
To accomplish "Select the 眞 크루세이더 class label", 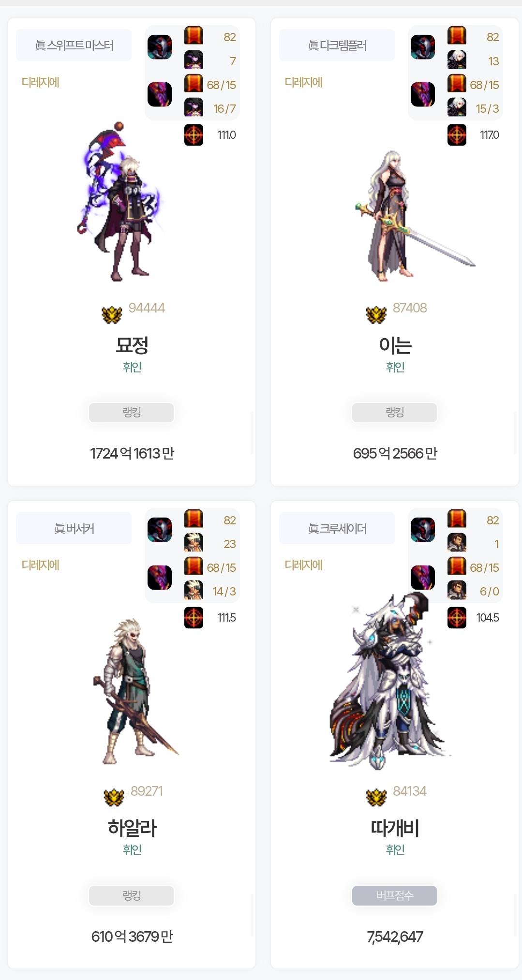I will tap(337, 528).
